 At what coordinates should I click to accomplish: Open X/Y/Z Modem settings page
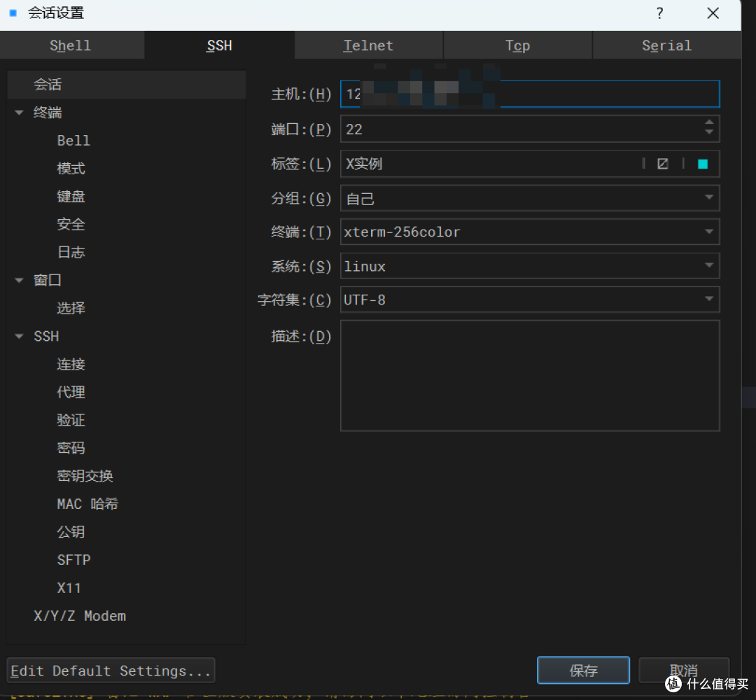[x=80, y=615]
